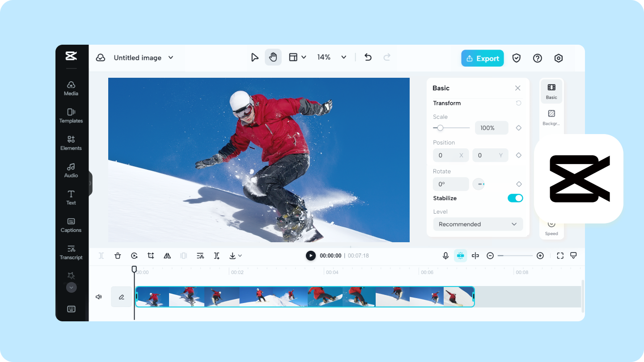Switch to the Speed tab

551,229
